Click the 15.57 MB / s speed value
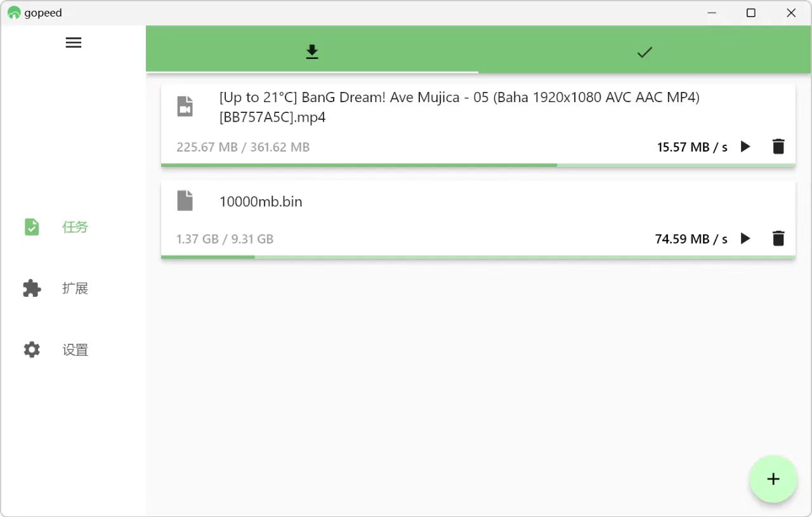 point(692,147)
